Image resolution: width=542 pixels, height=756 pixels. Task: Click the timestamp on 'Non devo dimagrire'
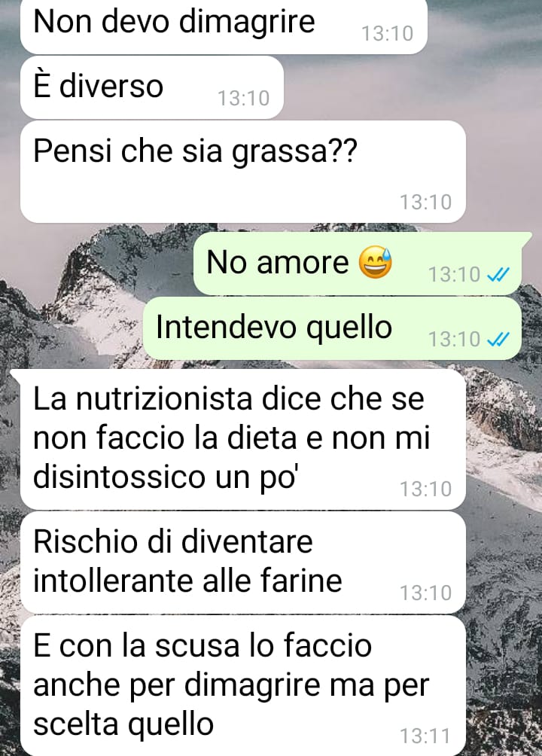point(387,34)
